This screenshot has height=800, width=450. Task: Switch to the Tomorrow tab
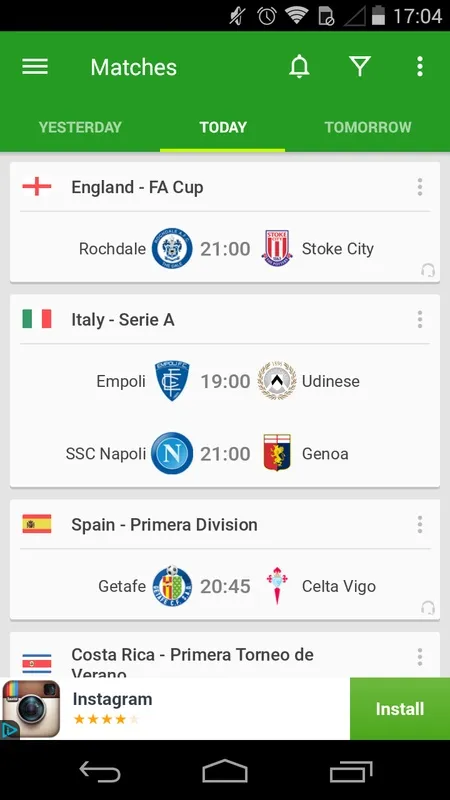coord(368,127)
